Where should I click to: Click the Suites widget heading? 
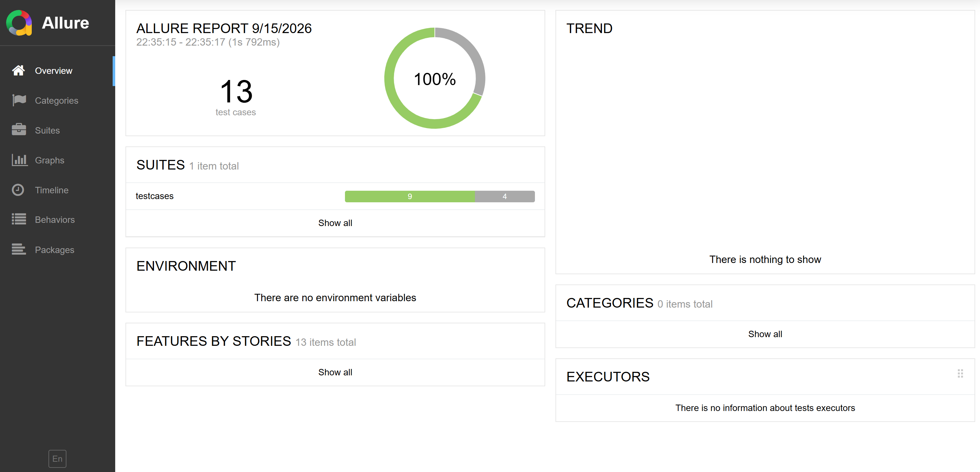pos(160,165)
